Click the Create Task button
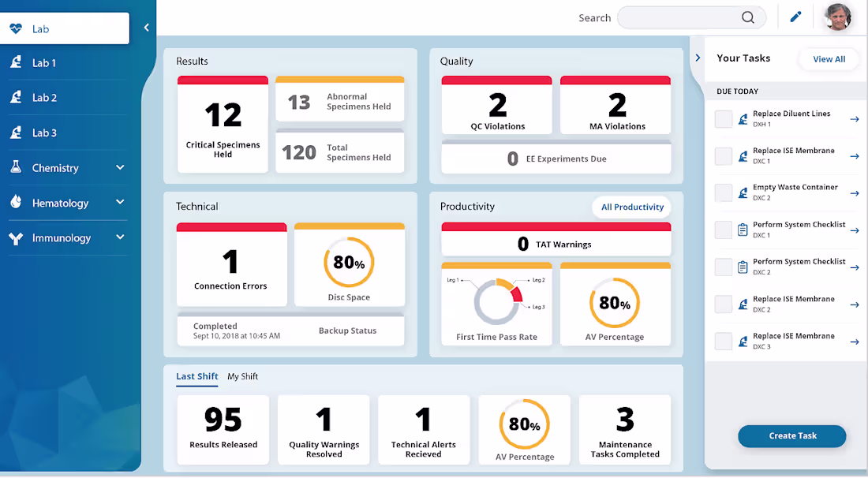This screenshot has width=868, height=478. (791, 435)
